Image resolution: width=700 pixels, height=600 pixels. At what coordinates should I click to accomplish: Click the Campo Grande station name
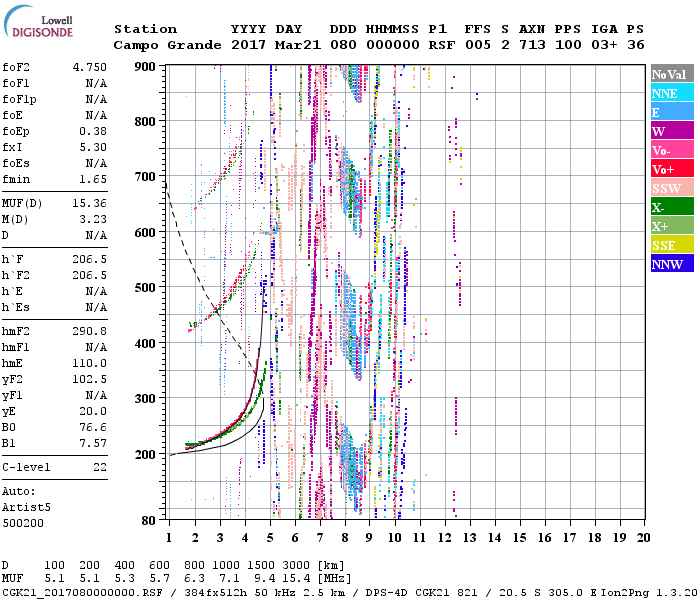(x=167, y=45)
